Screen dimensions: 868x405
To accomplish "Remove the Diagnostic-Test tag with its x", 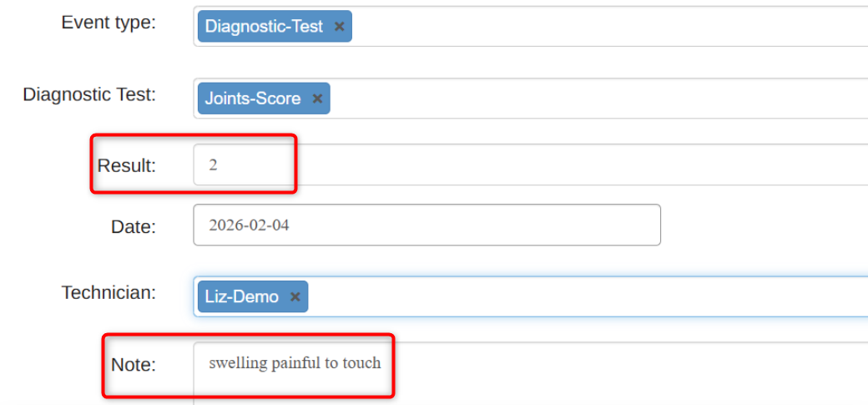I will point(340,27).
